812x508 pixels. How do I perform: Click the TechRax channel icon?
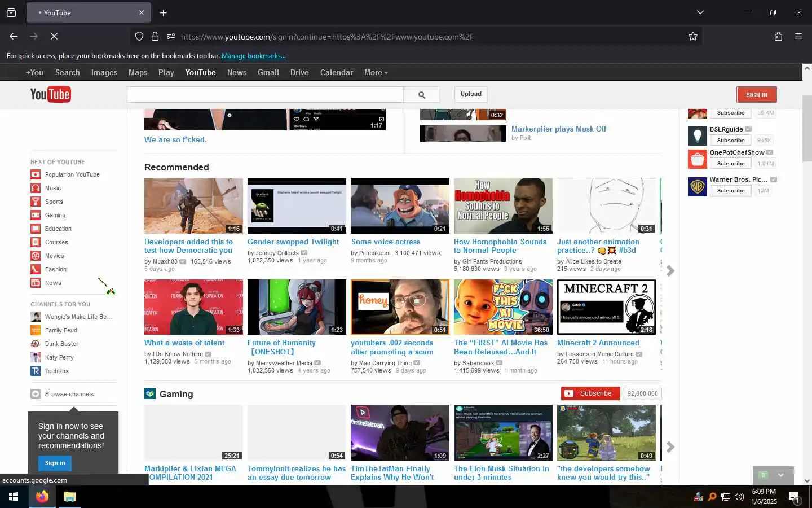coord(36,371)
